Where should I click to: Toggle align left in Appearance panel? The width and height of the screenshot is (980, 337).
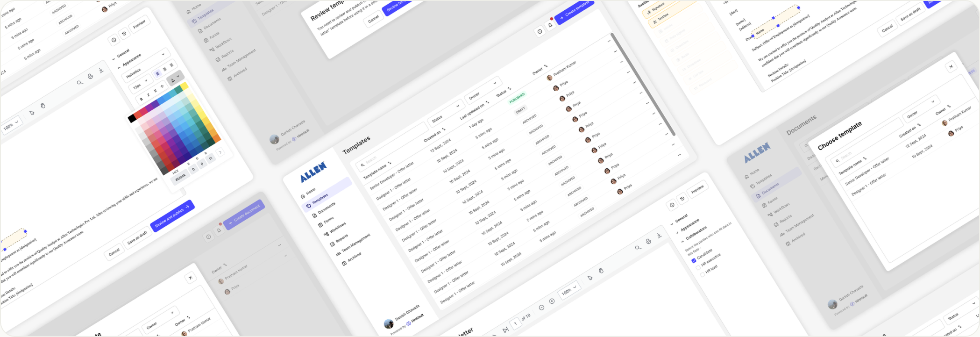coord(158,73)
